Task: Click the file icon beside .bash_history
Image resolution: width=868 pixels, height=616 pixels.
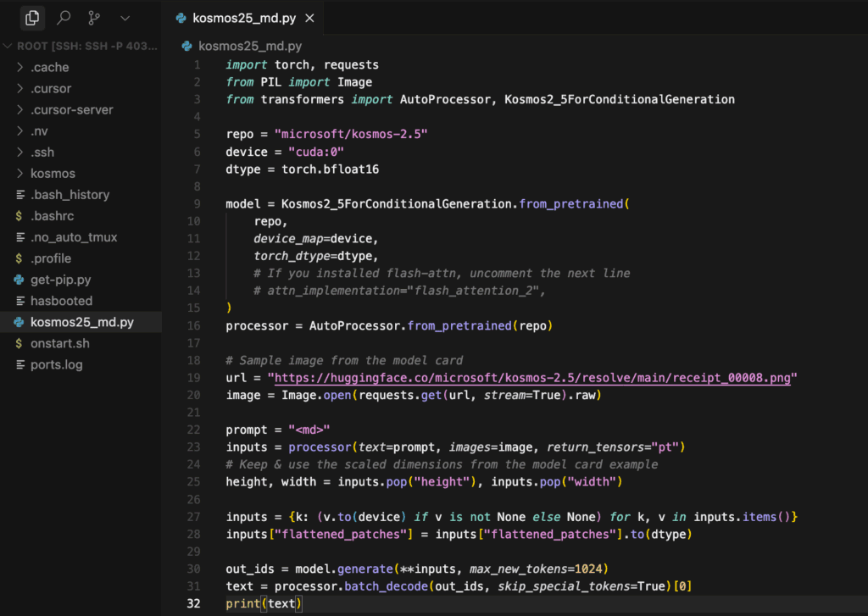Action: [x=20, y=195]
